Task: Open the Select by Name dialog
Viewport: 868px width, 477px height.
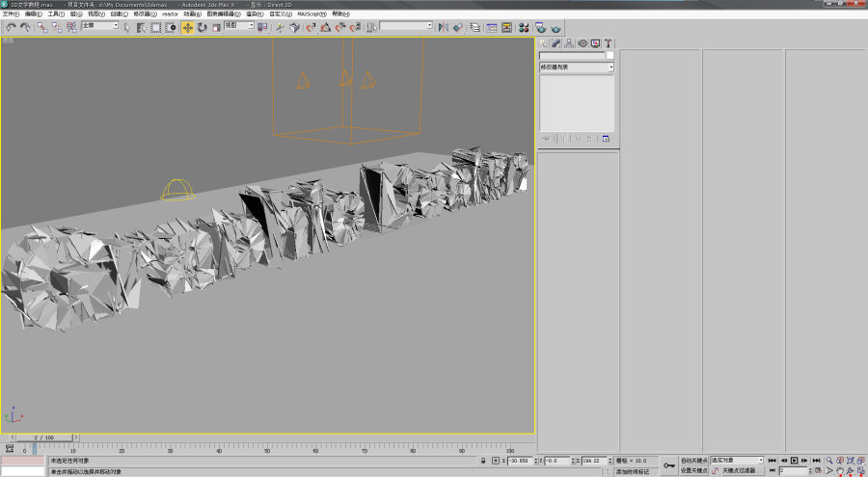Action: 141,27
